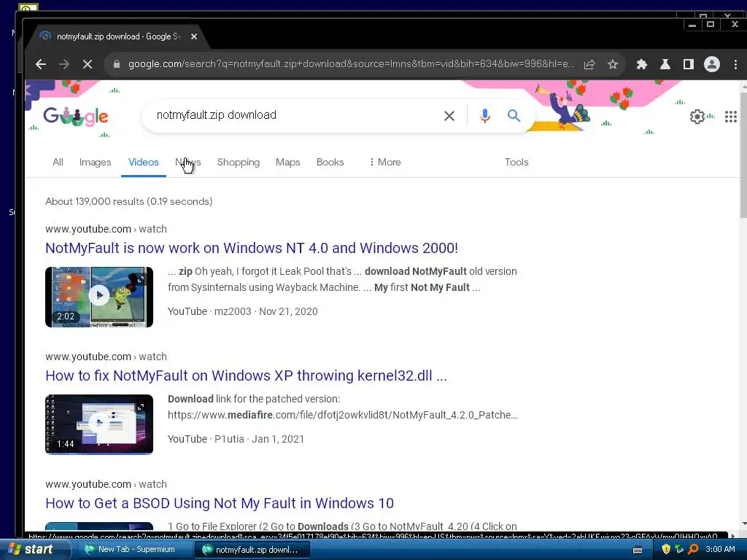Screen dimensions: 747x560
Task: Switch to the Images tab
Action: point(96,163)
